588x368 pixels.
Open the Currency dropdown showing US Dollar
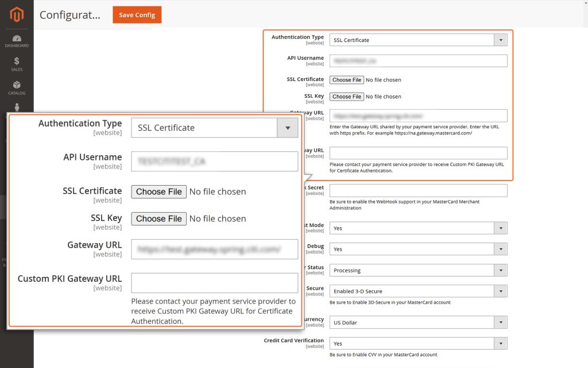click(x=418, y=322)
